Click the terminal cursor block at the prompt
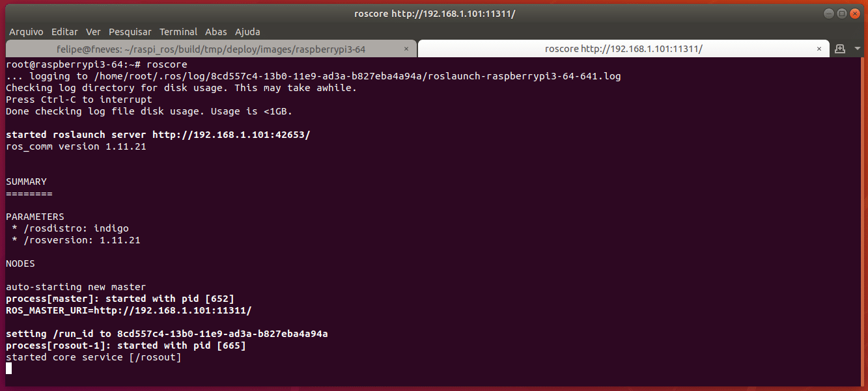The width and height of the screenshot is (868, 391). point(9,368)
